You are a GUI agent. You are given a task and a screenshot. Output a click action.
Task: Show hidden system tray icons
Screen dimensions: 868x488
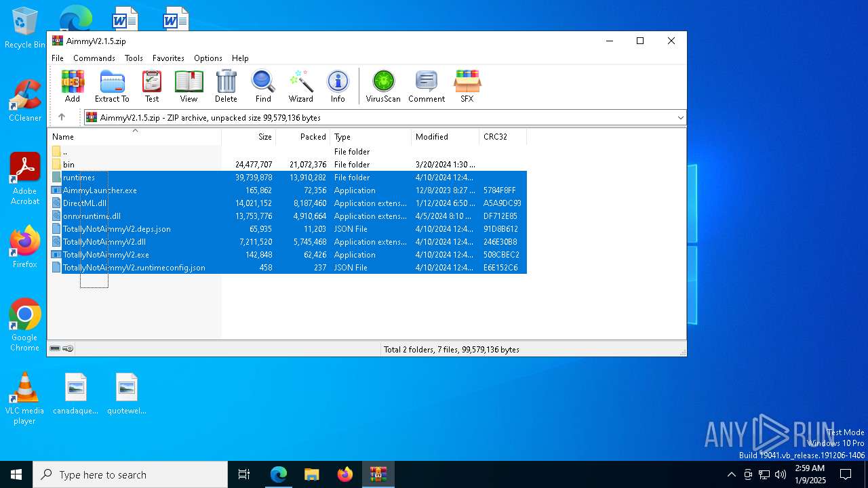(731, 474)
